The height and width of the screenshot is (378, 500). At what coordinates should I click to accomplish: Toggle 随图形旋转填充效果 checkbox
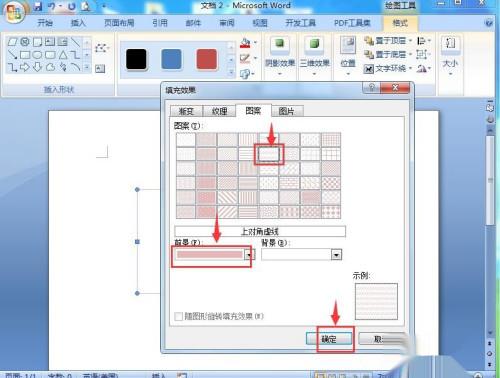point(179,316)
